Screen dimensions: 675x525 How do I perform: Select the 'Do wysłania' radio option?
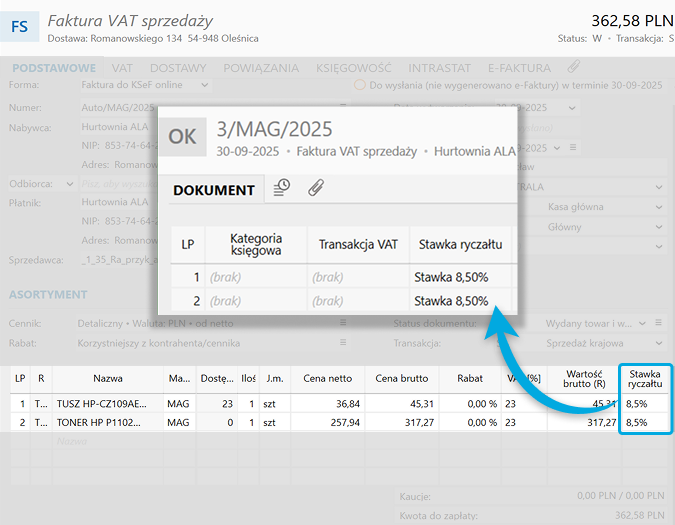pyautogui.click(x=360, y=86)
